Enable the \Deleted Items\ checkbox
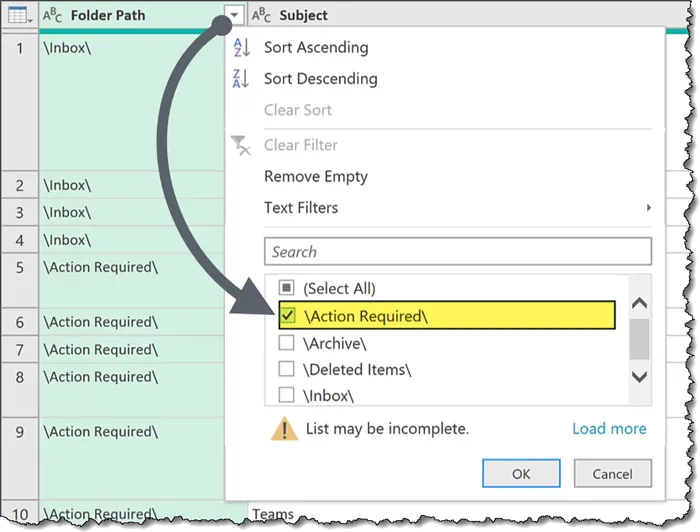Image resolution: width=700 pixels, height=532 pixels. click(x=287, y=370)
